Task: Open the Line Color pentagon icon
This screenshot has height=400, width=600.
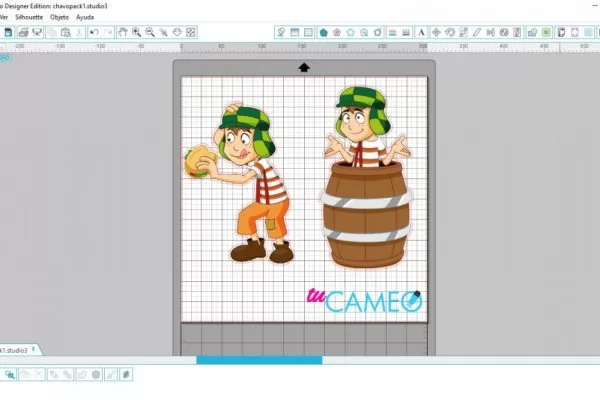Action: 324,32
